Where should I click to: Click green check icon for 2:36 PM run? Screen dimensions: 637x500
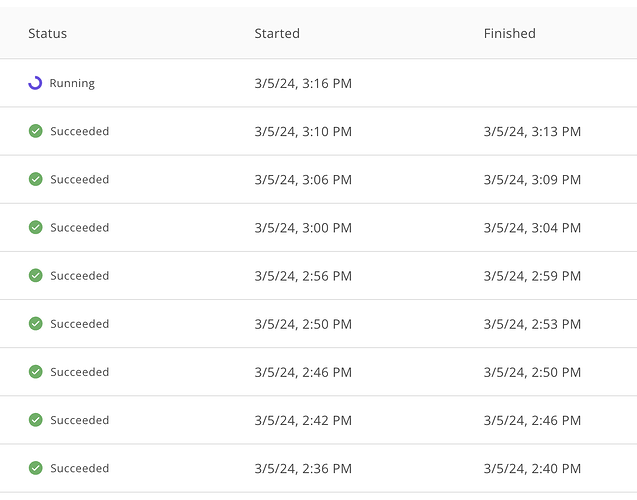tap(36, 468)
